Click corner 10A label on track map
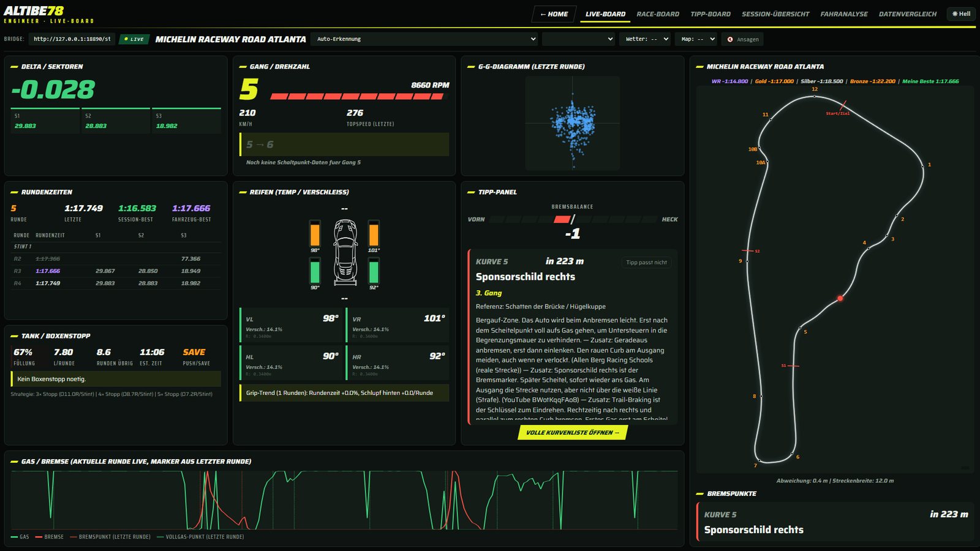The height and width of the screenshot is (551, 980). [x=761, y=163]
